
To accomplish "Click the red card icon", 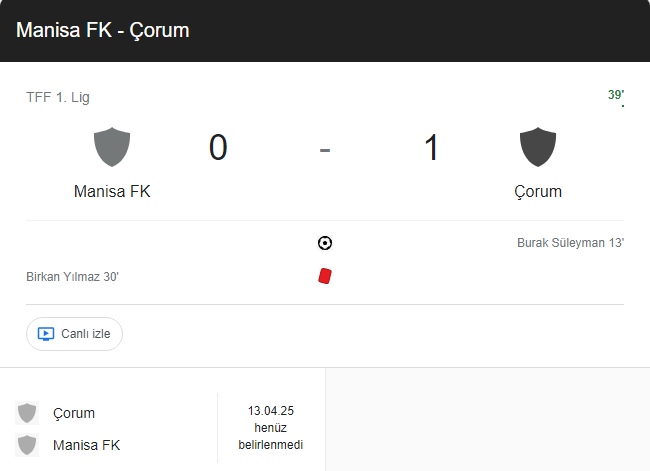I will tap(325, 276).
